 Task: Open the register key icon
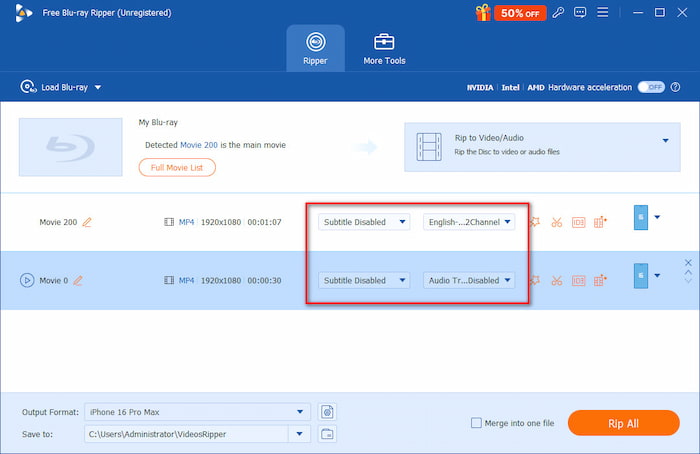(558, 12)
